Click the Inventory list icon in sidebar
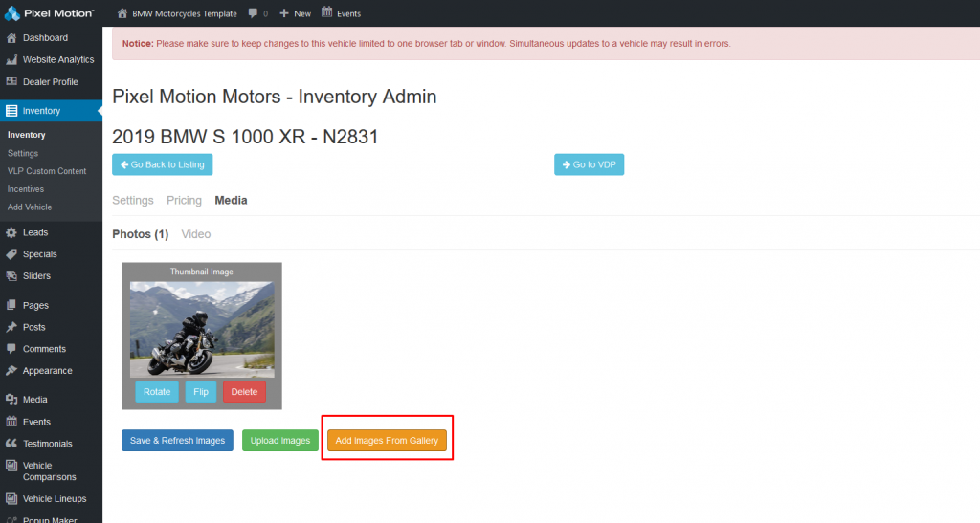Image resolution: width=980 pixels, height=523 pixels. 11,111
